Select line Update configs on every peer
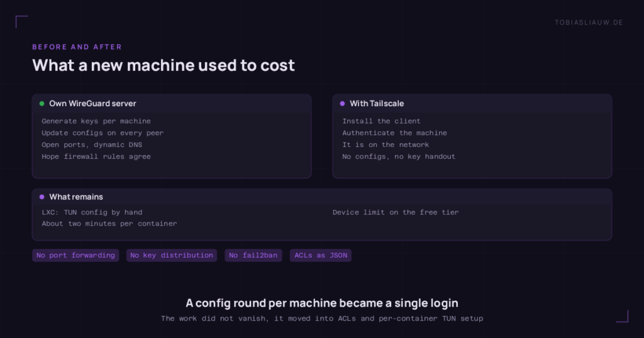Screen dimensions: 644x338 pyautogui.click(x=103, y=133)
